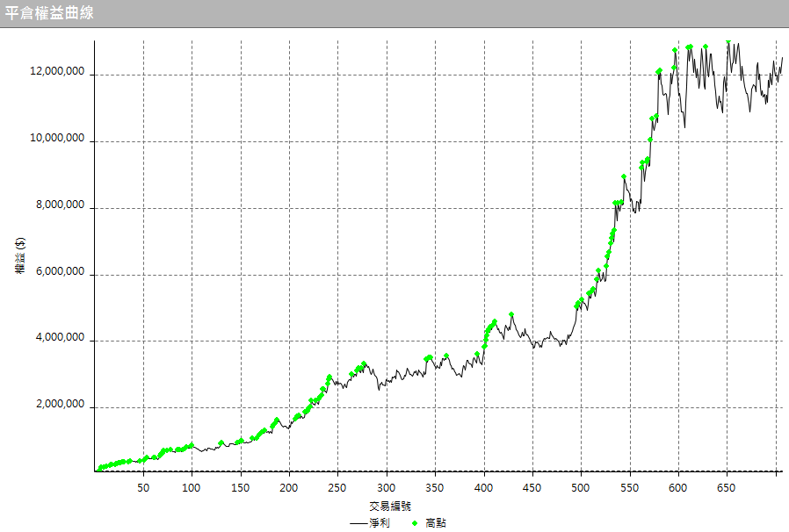Viewport: 789px width, 532px height.
Task: Click the 高點 legend marker entry
Action: pos(429,523)
